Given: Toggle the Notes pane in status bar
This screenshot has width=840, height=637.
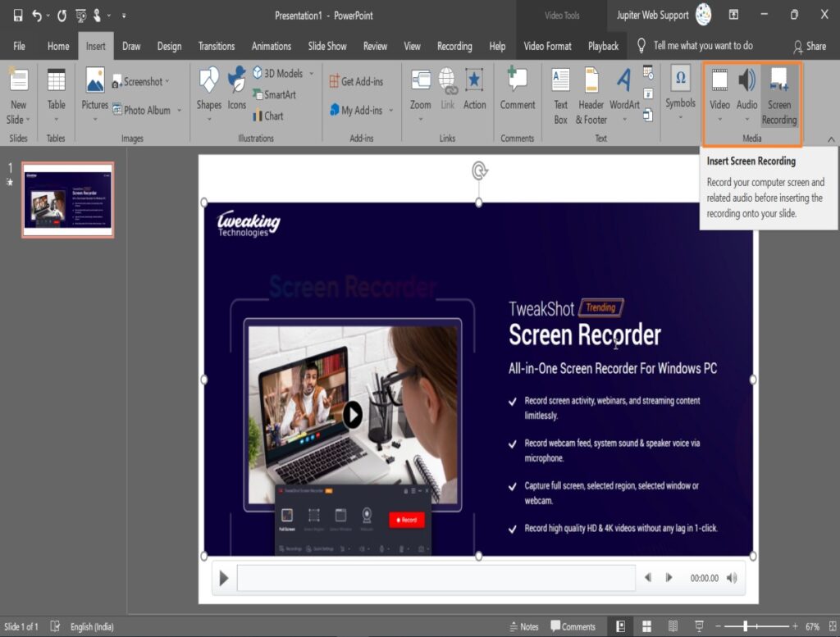Looking at the screenshot, I should pos(523,627).
